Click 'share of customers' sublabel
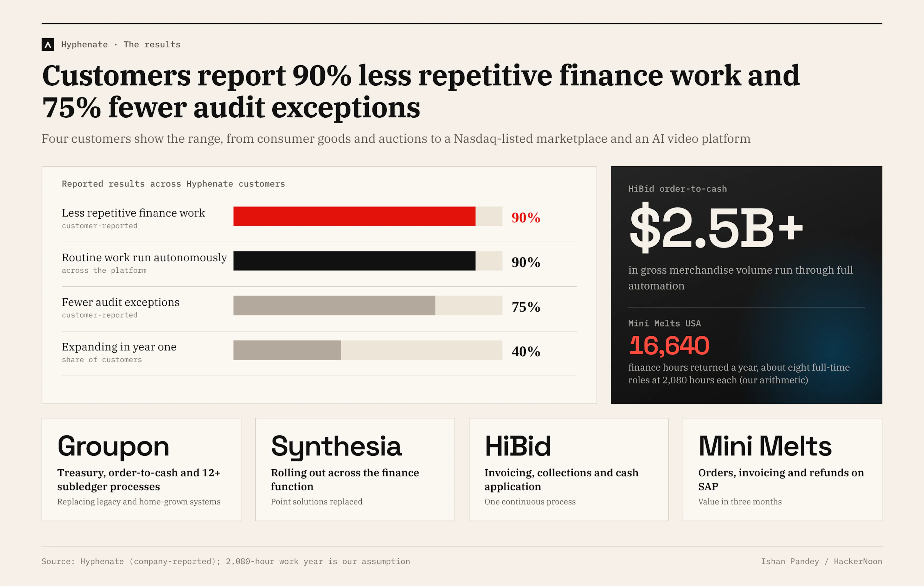This screenshot has height=586, width=924. [x=102, y=360]
